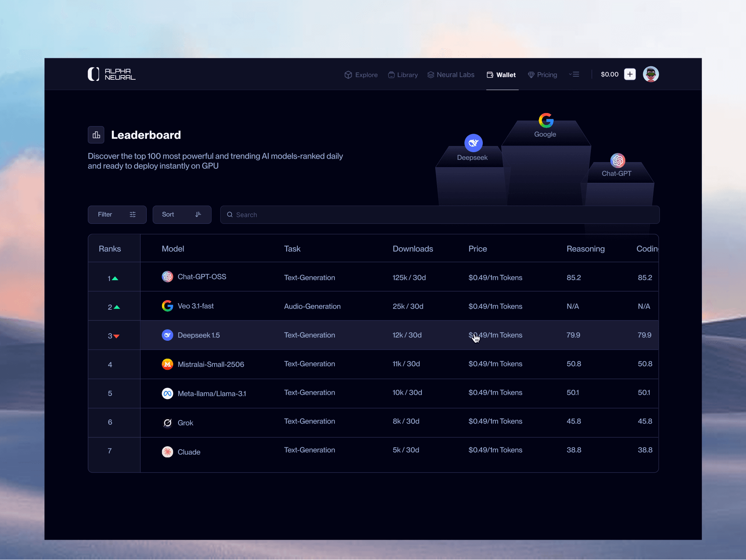Go to the Explore tab

361,75
